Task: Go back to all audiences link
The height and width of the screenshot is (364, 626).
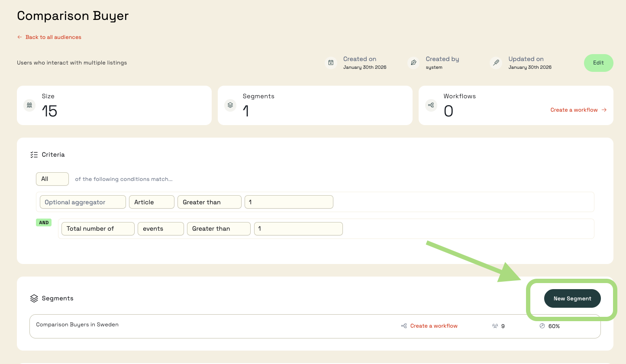Action: (53, 37)
